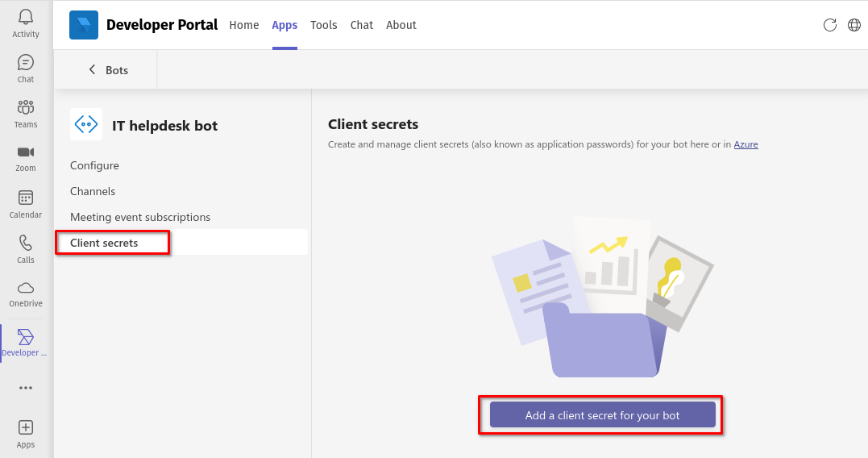
Task: Switch to the Chat tab in the header
Action: pos(362,25)
